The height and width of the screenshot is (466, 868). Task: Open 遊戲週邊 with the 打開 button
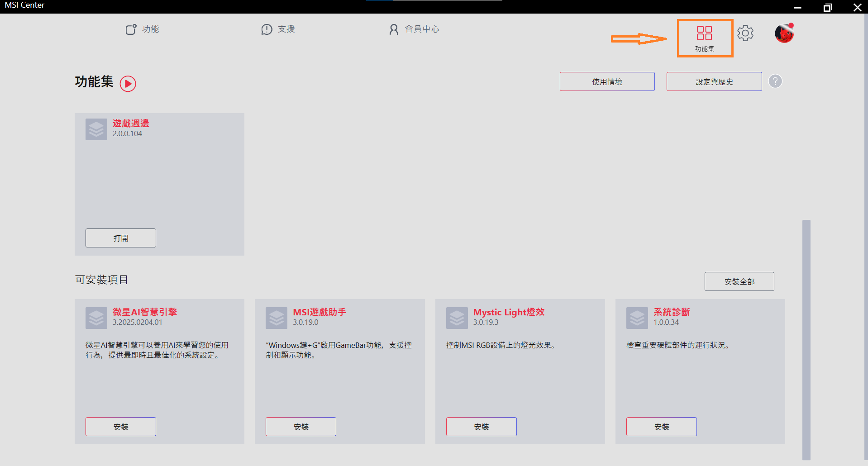point(121,238)
